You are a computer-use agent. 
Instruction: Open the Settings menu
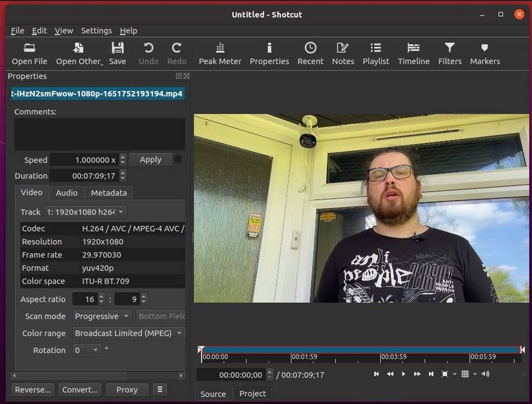[96, 30]
